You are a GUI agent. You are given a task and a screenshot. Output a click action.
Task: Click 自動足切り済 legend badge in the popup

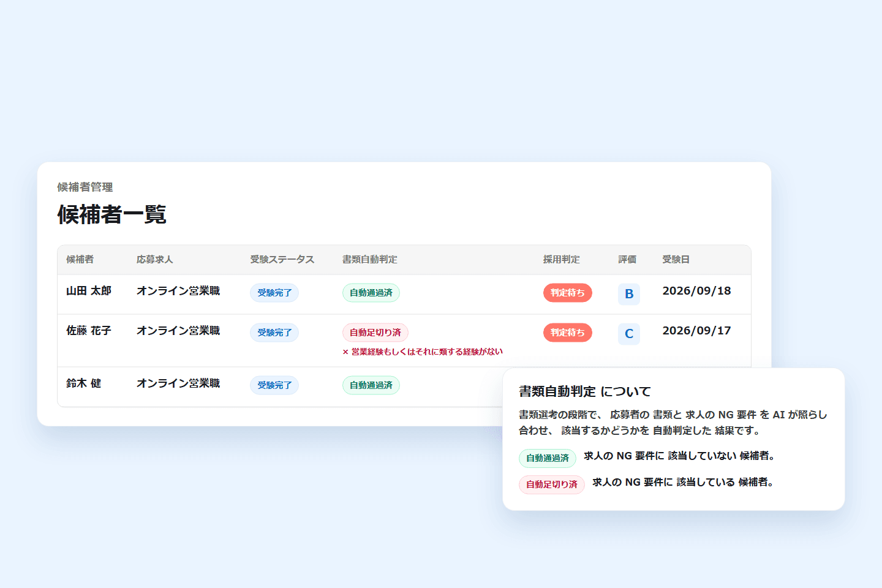tap(552, 484)
